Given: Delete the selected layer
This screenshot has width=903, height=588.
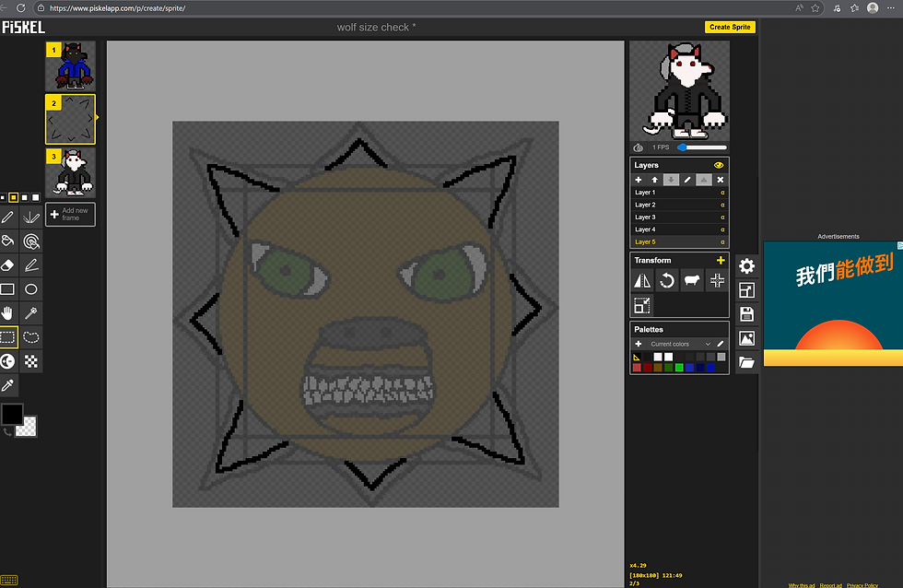Looking at the screenshot, I should pos(720,180).
